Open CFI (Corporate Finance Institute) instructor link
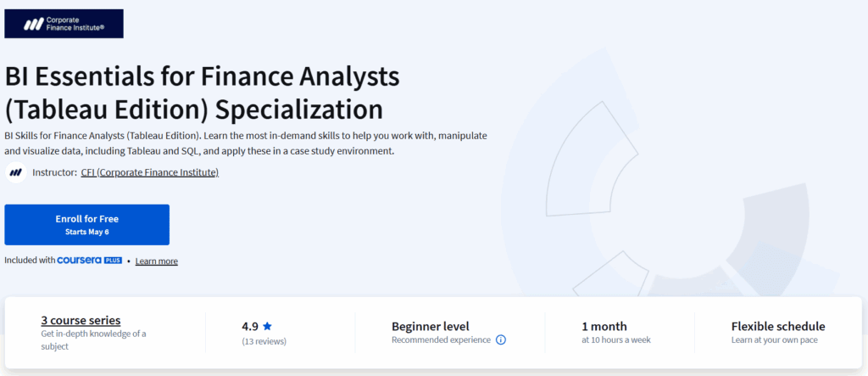Viewport: 868px width, 376px height. coord(149,172)
